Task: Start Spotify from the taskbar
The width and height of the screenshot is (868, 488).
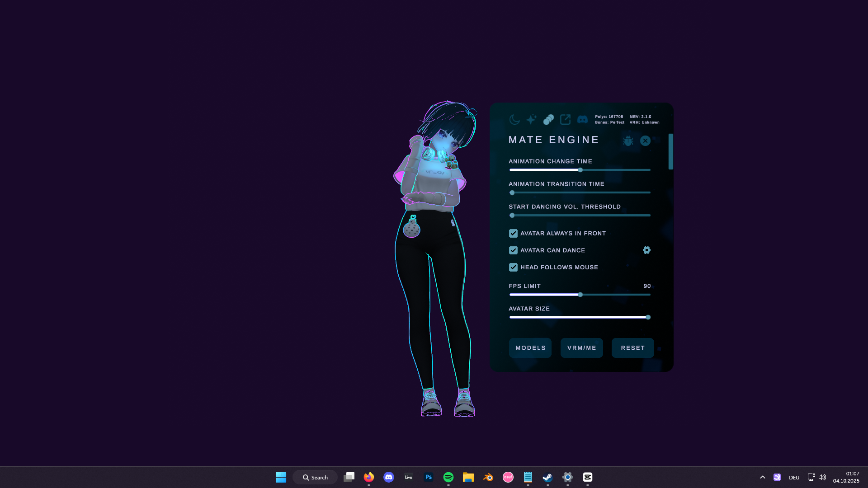Action: point(448,477)
